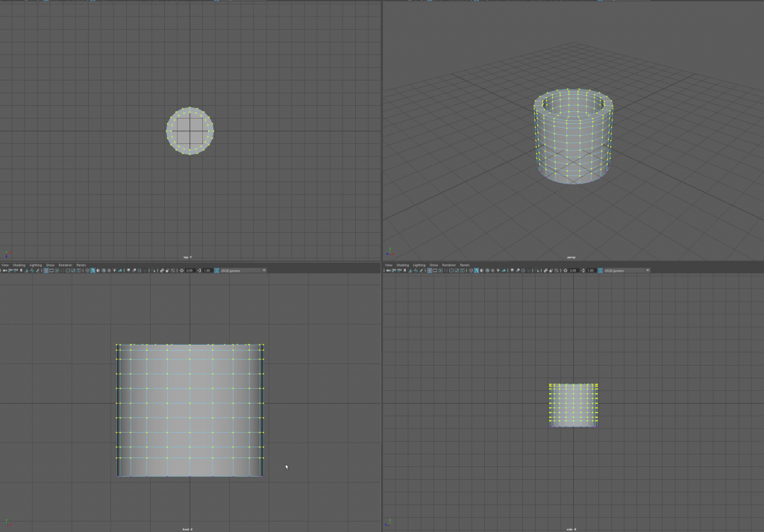Click the Renderer menu in side viewport

point(448,265)
